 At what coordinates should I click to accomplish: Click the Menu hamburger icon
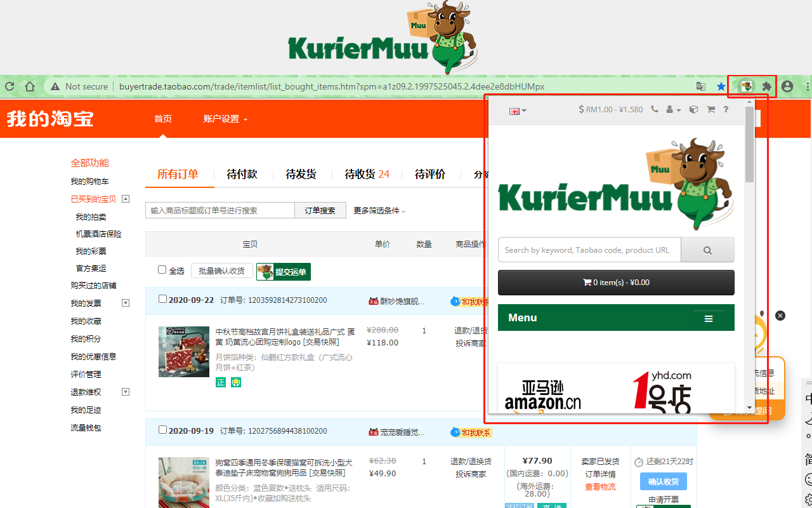pyautogui.click(x=709, y=318)
